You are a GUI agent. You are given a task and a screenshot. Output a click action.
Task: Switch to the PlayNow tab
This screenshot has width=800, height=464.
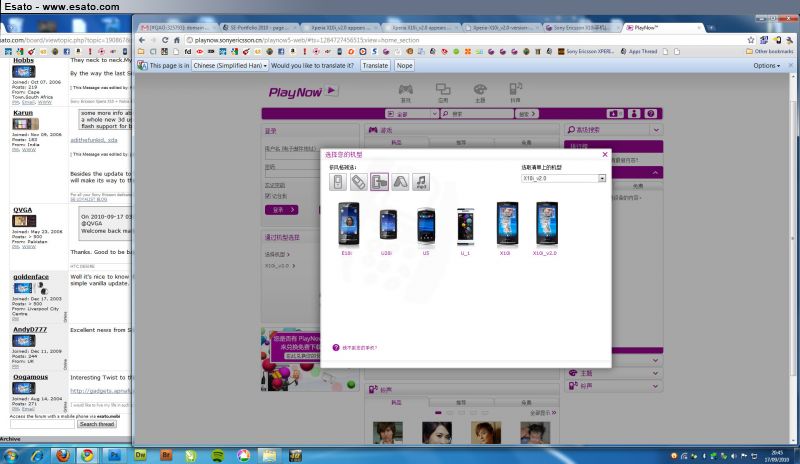[x=663, y=28]
